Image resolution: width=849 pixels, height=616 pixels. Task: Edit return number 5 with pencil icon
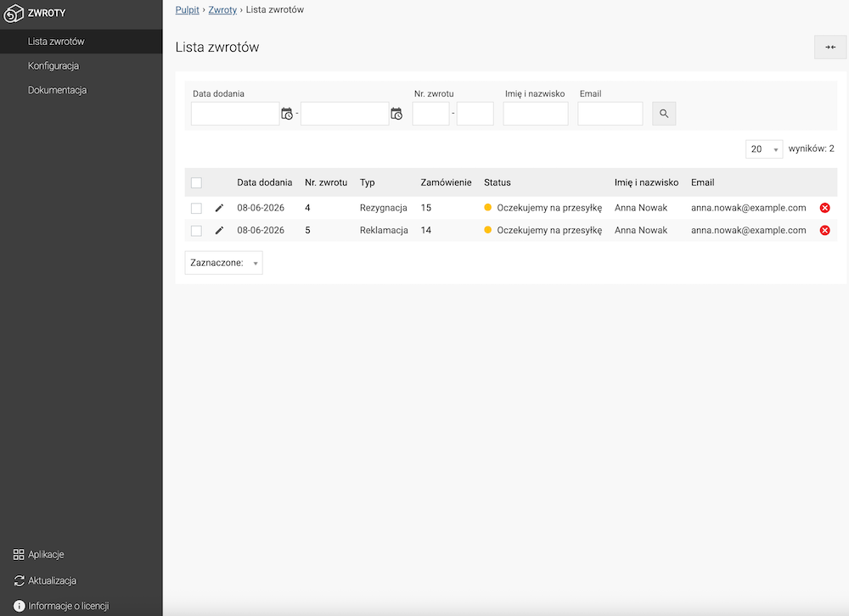(x=219, y=231)
